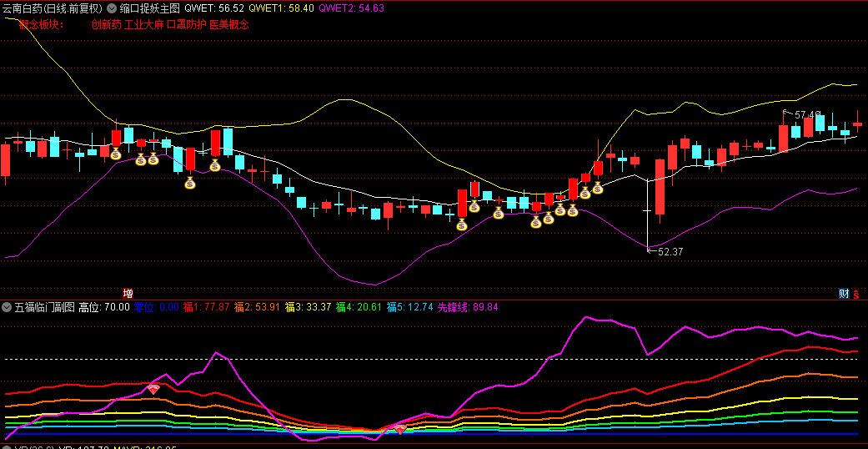The height and width of the screenshot is (449, 868).
Task: Select the yellow QWET1: 58.40 value
Action: coord(281,8)
